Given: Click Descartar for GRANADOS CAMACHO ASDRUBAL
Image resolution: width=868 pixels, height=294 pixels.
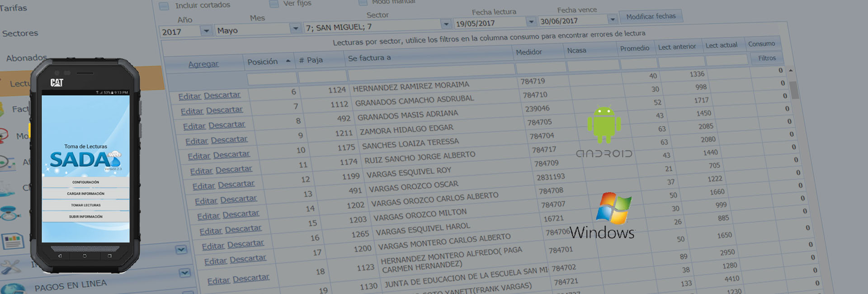Looking at the screenshot, I should (x=224, y=110).
